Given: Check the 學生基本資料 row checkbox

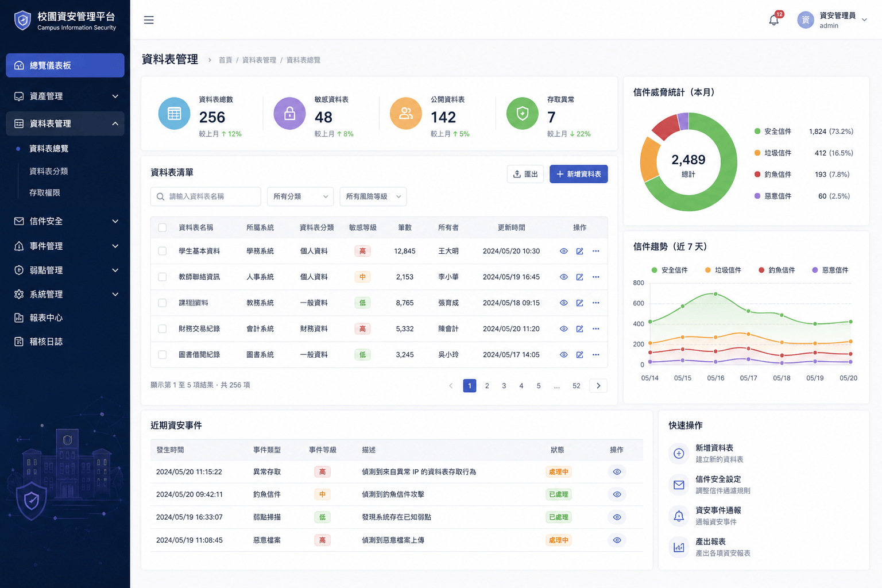Looking at the screenshot, I should point(163,251).
